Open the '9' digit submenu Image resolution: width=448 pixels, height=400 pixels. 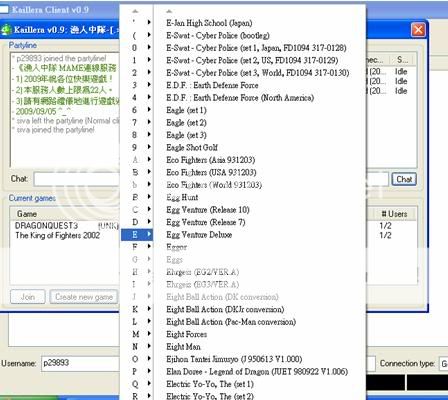pyautogui.click(x=137, y=147)
